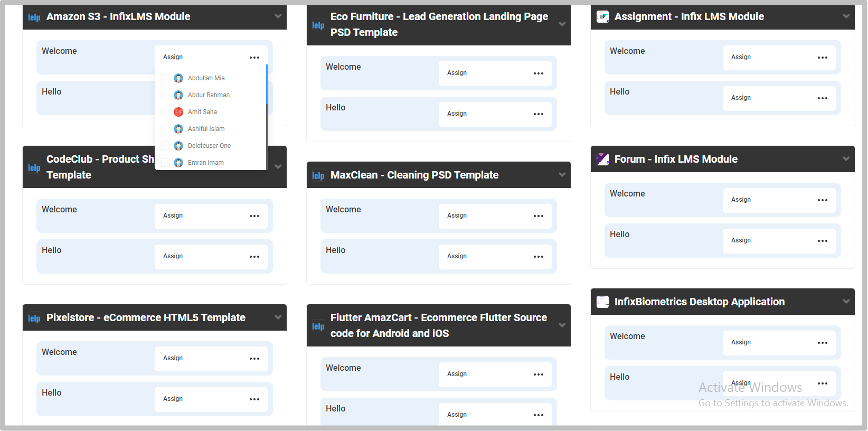
Task: Open three-dot menu for Pixelstore Welcome
Action: 254,359
